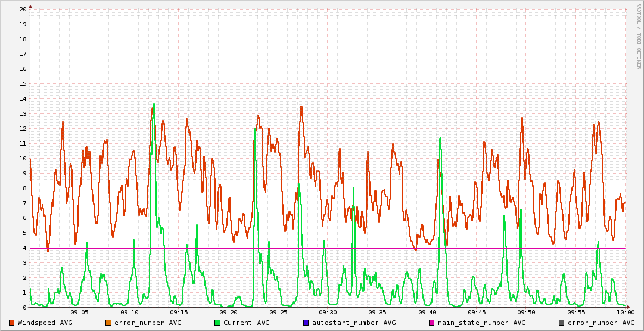Select the blue autostart_number legend swatch
Viewport: 644px width, 331px height.
pos(306,323)
